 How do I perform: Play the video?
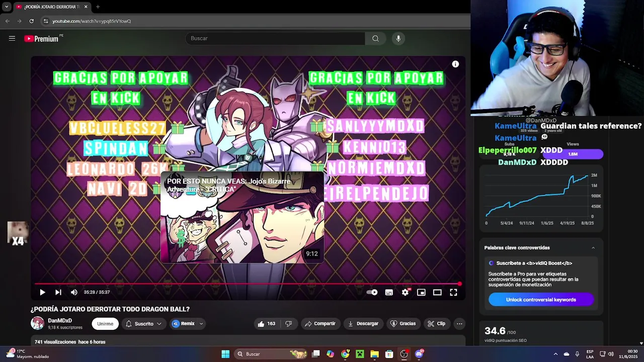tap(42, 292)
